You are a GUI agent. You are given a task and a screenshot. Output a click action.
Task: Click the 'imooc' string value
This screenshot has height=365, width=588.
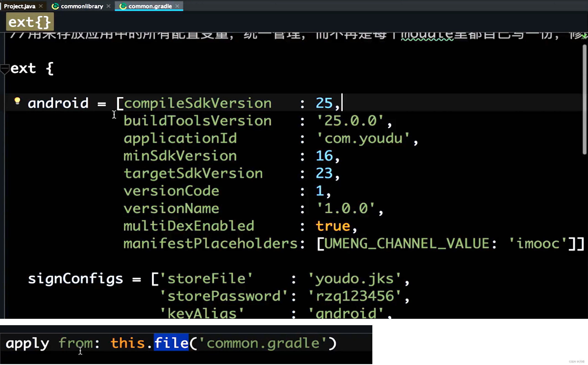pyautogui.click(x=538, y=243)
